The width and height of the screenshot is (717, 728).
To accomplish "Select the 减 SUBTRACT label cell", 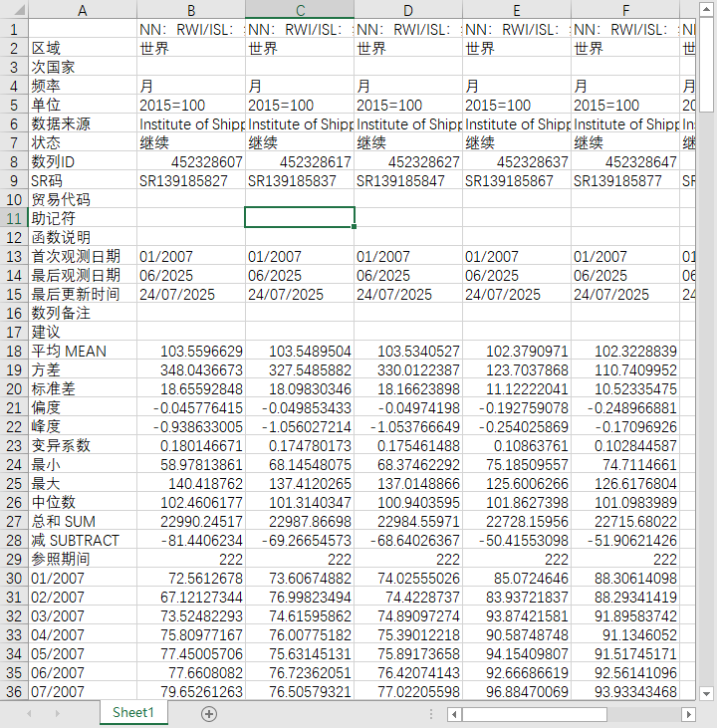I will (x=83, y=540).
